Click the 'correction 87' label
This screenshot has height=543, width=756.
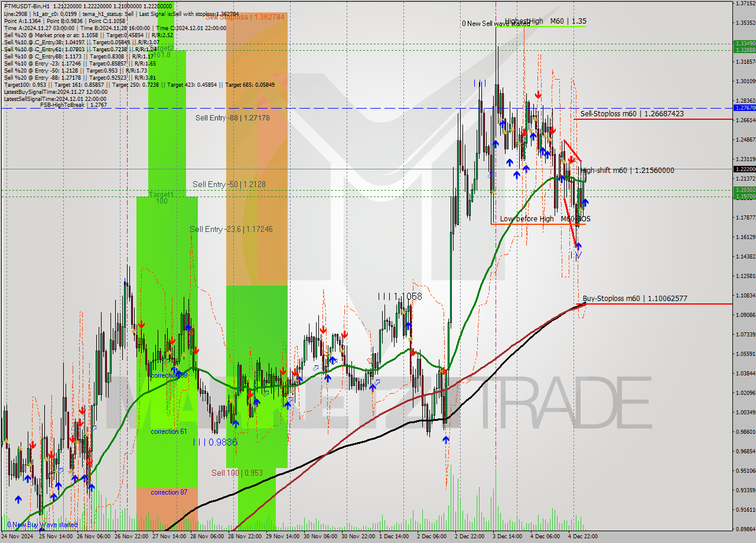169,492
